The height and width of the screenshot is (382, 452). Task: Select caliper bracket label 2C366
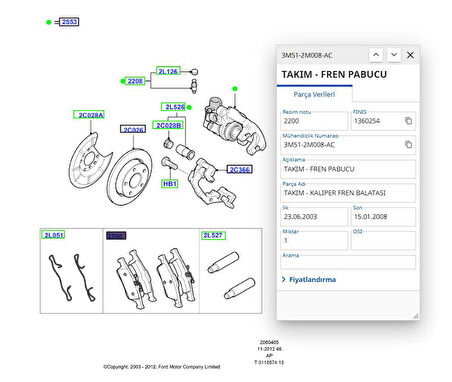(239, 169)
